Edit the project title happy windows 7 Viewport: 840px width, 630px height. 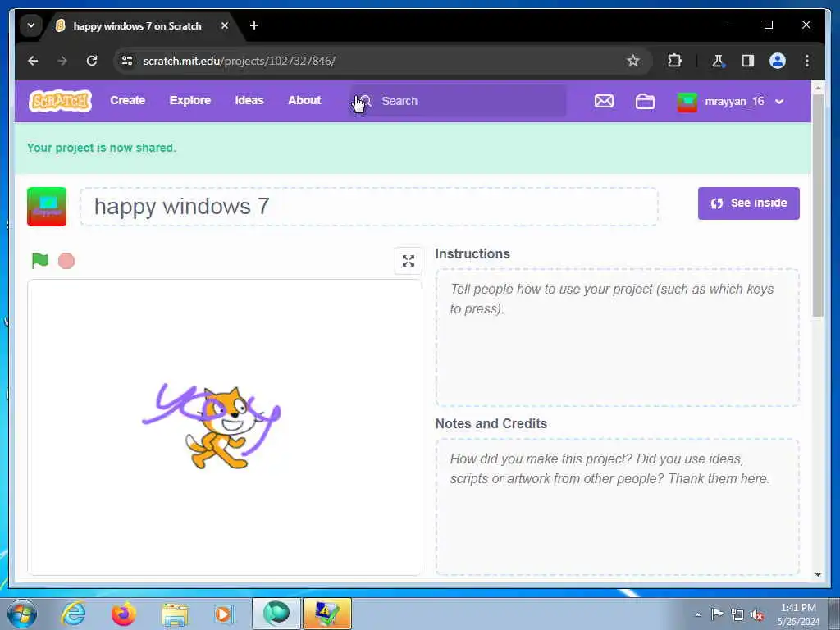click(369, 206)
